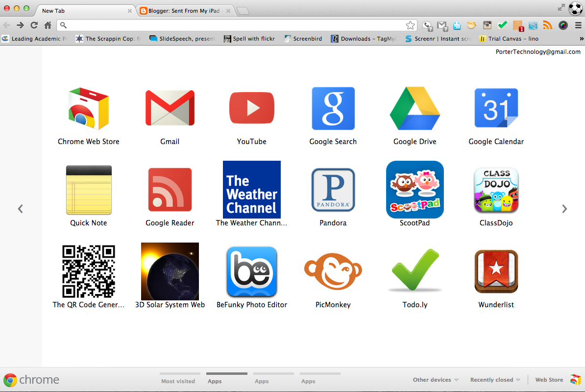Launch the Quick Note app

(88, 190)
